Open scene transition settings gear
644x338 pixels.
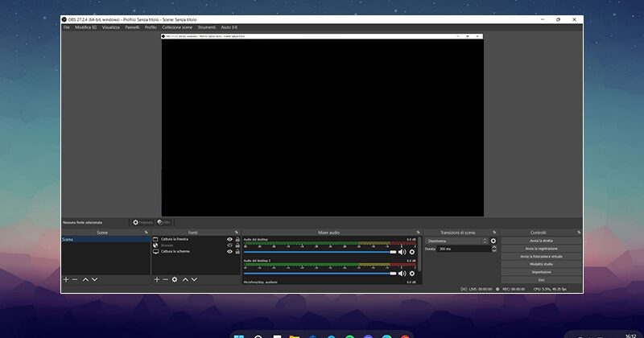pos(493,241)
